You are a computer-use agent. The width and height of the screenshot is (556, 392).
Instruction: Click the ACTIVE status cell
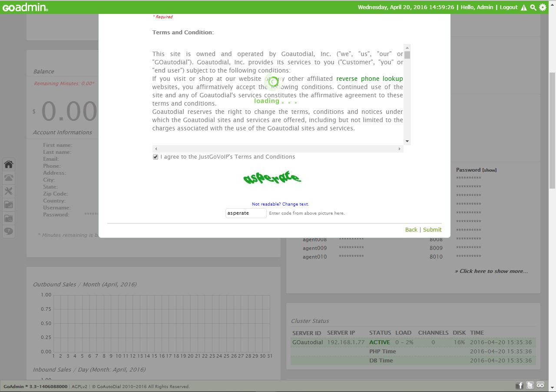pos(380,342)
